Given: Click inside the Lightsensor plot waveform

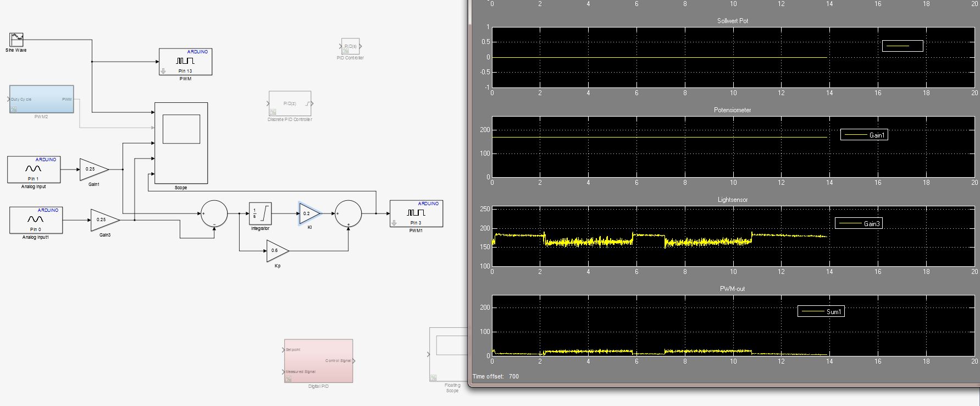Looking at the screenshot, I should 660,239.
